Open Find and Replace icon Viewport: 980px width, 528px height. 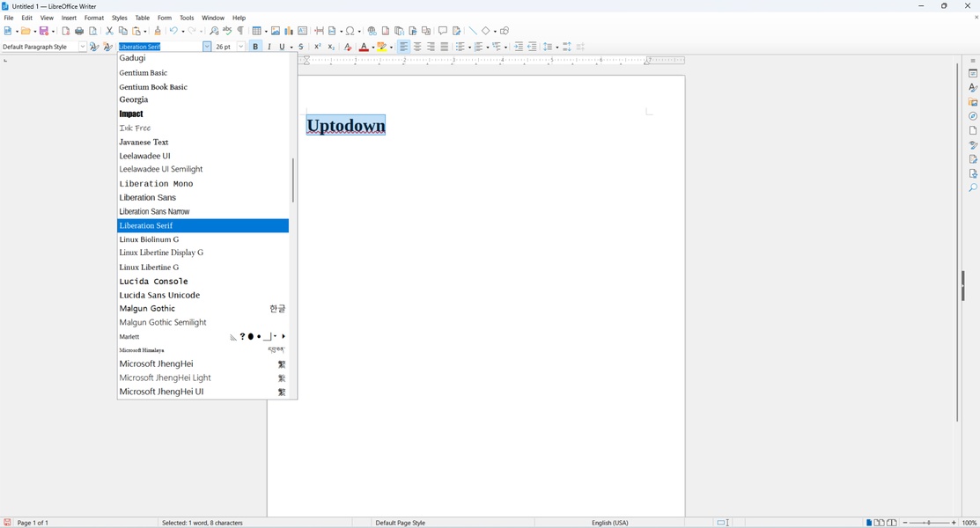tap(214, 31)
